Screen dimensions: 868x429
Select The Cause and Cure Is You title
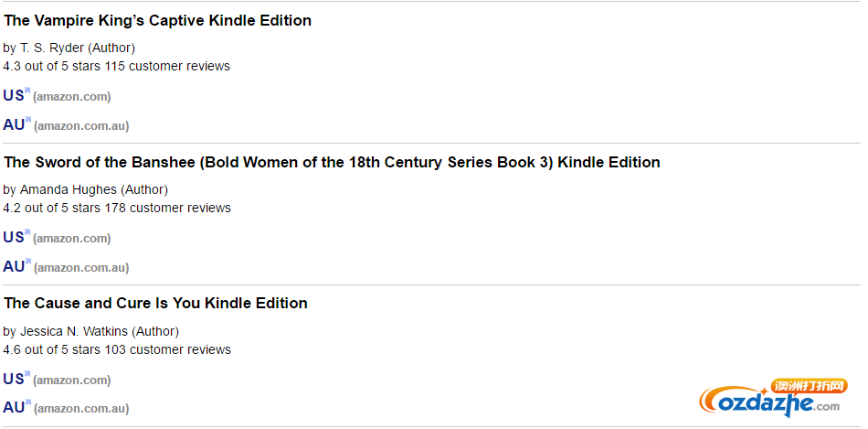[x=155, y=303]
